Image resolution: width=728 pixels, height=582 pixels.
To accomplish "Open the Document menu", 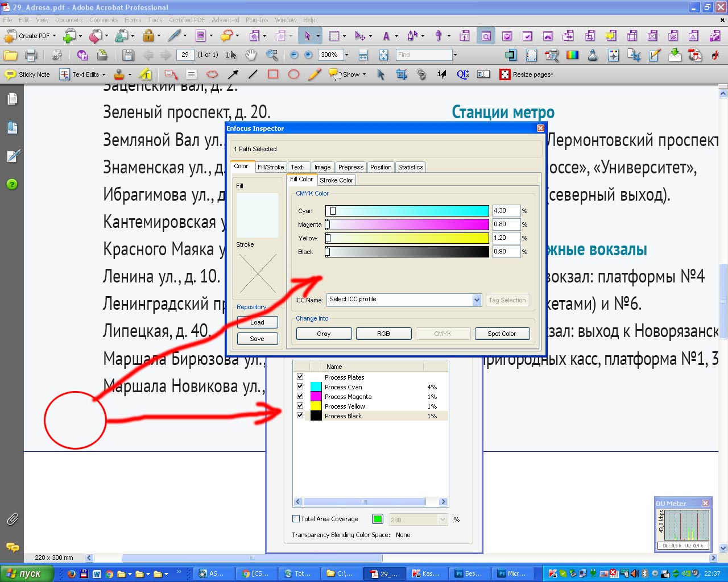I will point(69,20).
